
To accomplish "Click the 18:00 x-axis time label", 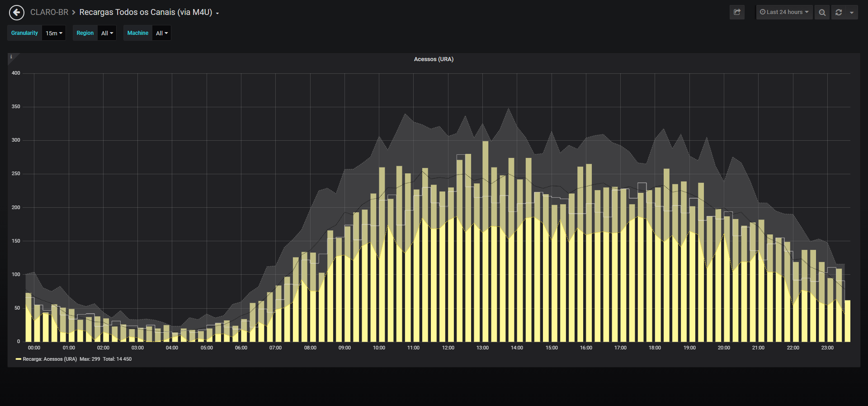I will (655, 348).
